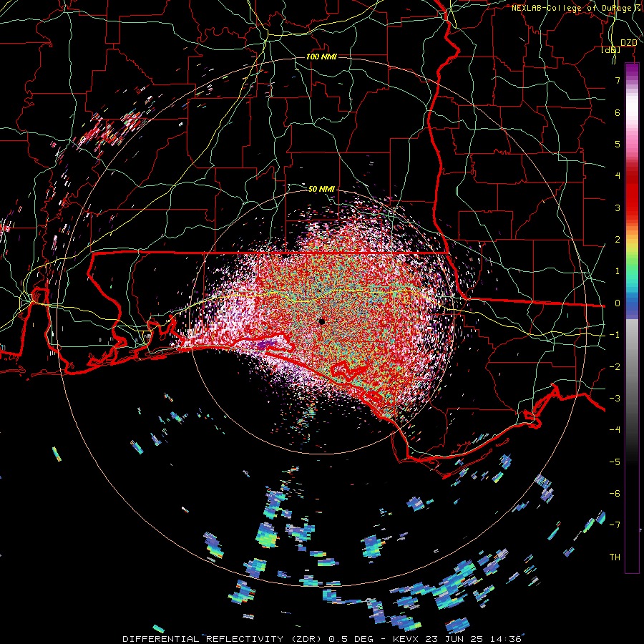The width and height of the screenshot is (644, 644).
Task: Click the "DZD" product label
Action: [x=629, y=43]
